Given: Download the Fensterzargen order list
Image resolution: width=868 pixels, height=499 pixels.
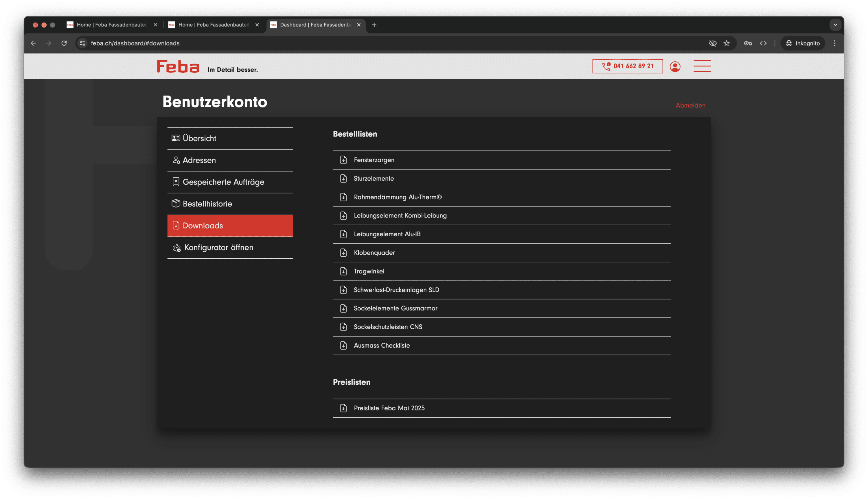Looking at the screenshot, I should point(502,160).
